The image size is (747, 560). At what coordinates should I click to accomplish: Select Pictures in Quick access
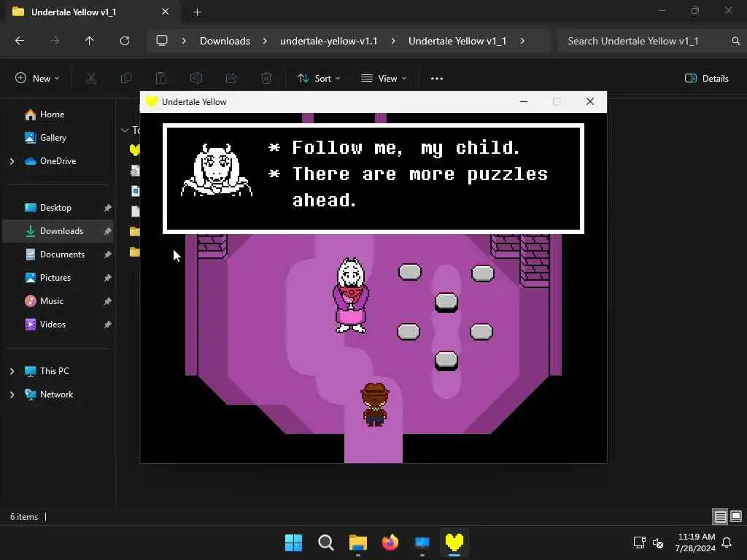coord(55,278)
